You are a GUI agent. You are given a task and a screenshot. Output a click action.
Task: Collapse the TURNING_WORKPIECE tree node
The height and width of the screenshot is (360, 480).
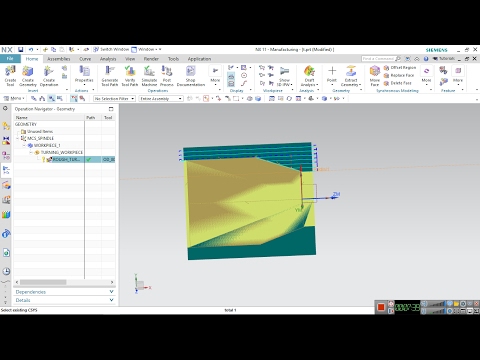click(x=31, y=152)
